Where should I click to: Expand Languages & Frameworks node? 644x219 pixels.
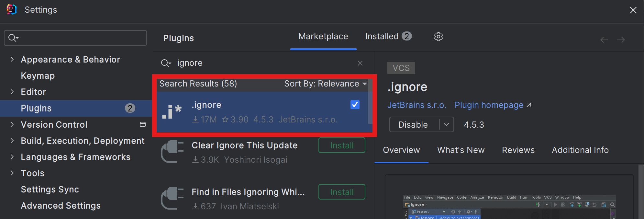12,157
